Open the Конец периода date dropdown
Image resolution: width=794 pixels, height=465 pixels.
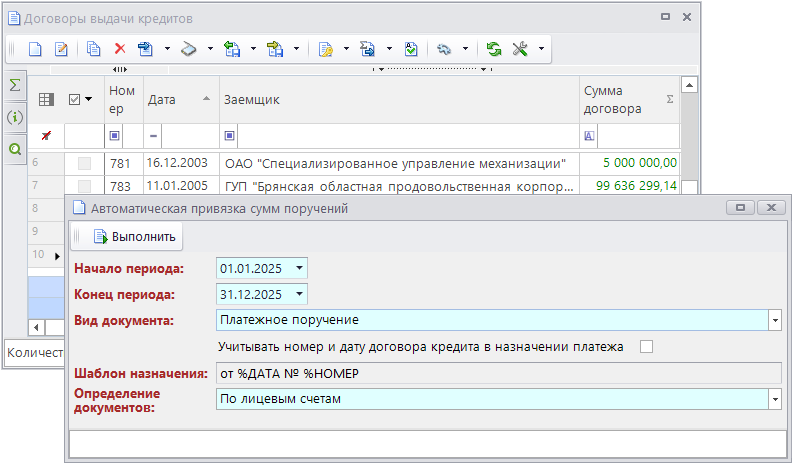pyautogui.click(x=299, y=294)
